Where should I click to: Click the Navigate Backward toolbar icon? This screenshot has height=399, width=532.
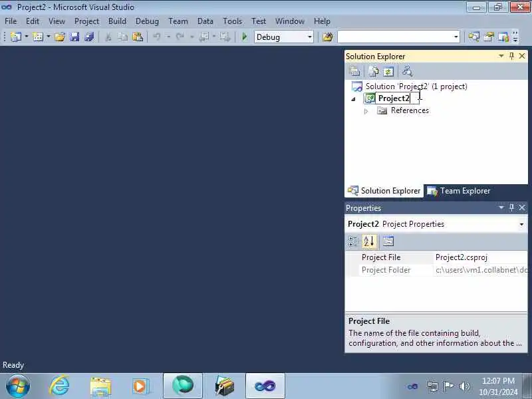point(204,37)
